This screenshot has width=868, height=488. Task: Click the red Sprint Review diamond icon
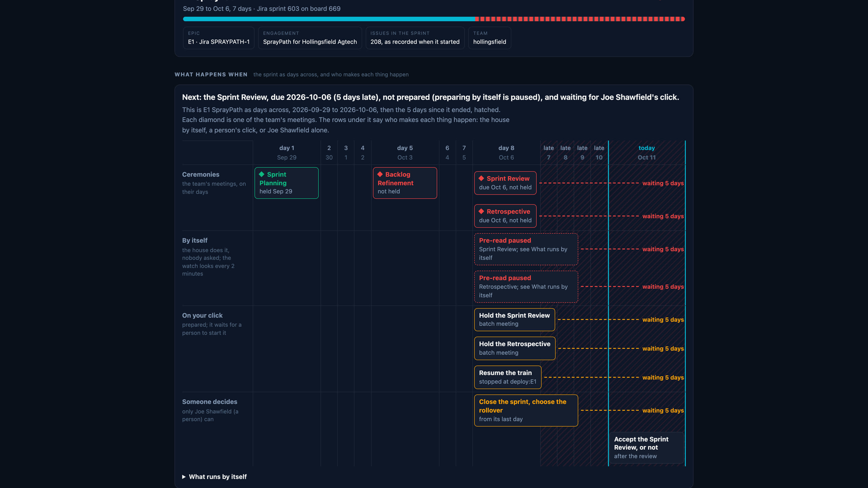click(481, 178)
